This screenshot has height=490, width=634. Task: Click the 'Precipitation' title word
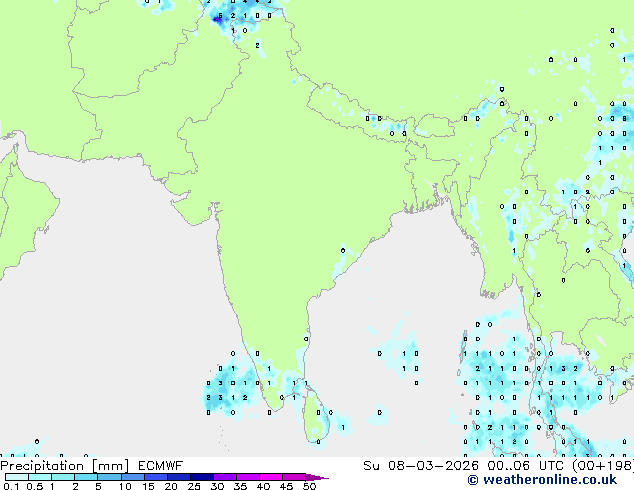click(42, 466)
